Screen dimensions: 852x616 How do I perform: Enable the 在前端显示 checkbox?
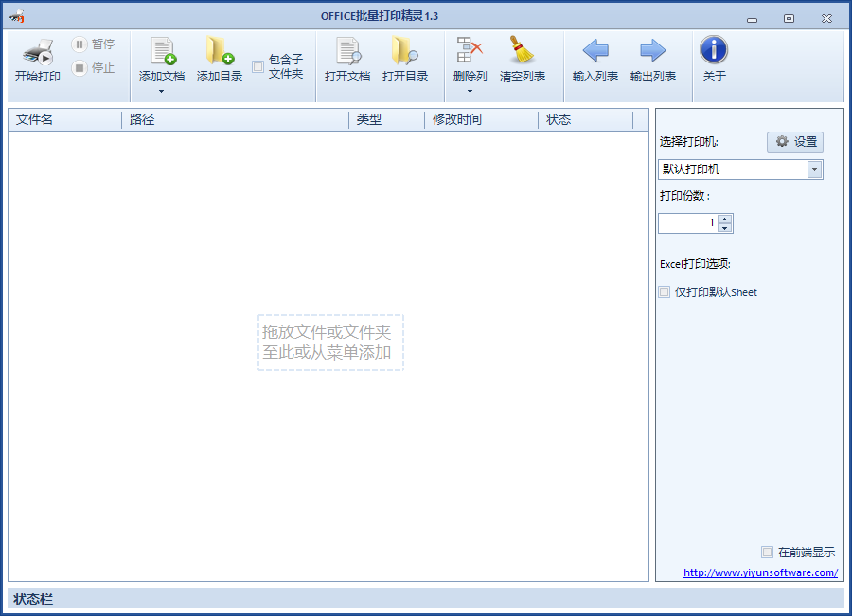[x=767, y=553]
